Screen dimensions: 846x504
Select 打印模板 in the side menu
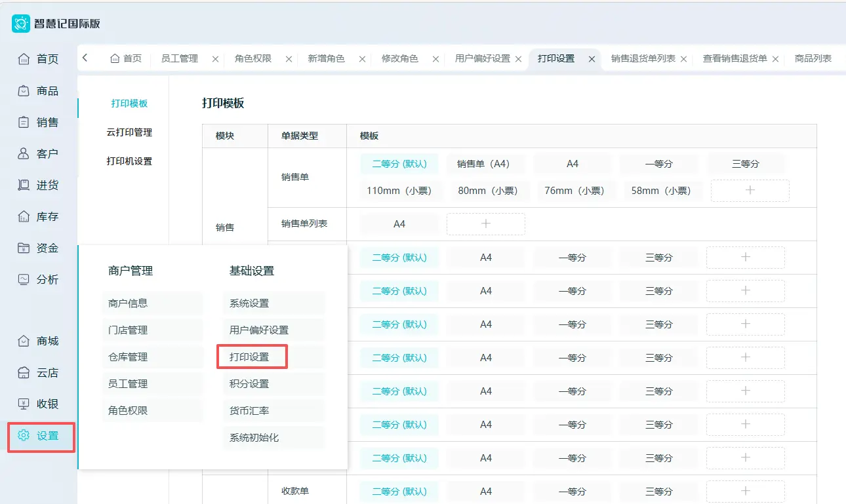pos(129,104)
